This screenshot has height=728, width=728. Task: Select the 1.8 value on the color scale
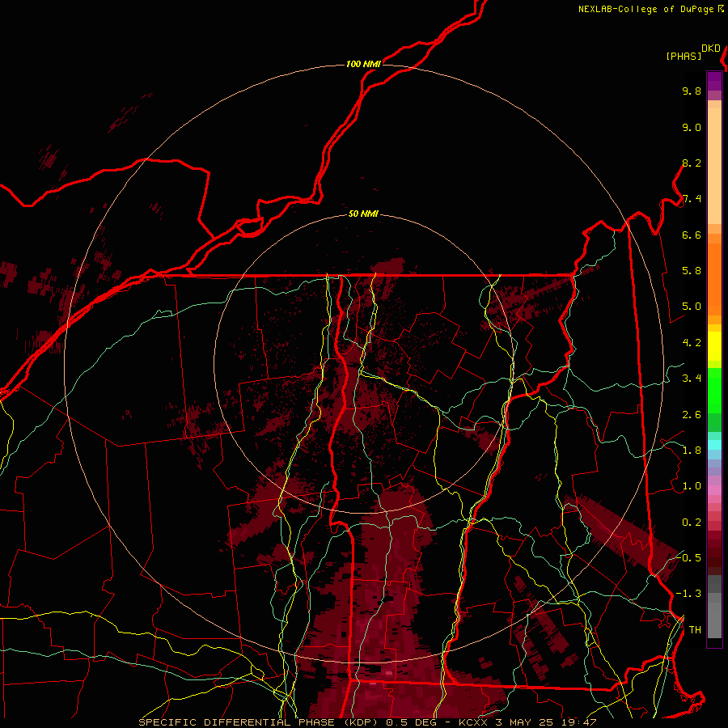click(x=692, y=451)
